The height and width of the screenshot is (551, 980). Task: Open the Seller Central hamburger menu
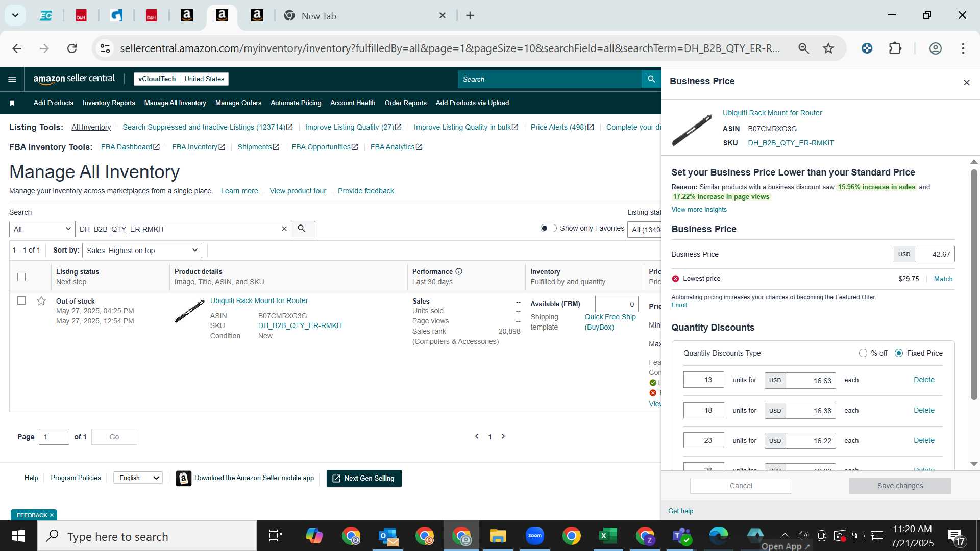click(12, 79)
